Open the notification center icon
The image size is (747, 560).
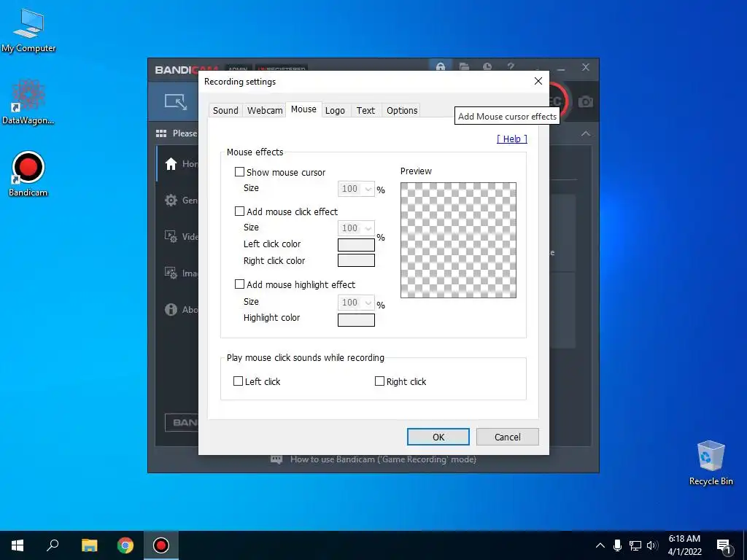click(x=724, y=545)
